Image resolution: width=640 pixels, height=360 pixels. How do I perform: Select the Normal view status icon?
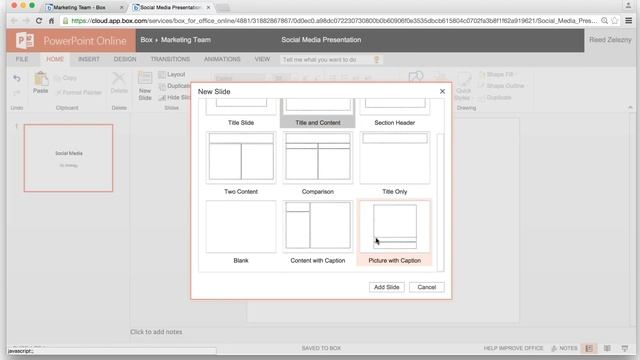[x=589, y=348]
